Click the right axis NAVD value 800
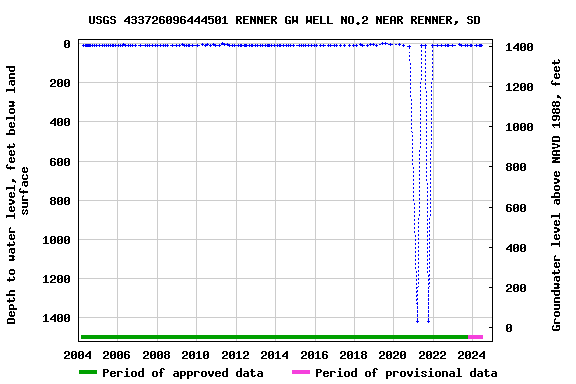 click(516, 167)
